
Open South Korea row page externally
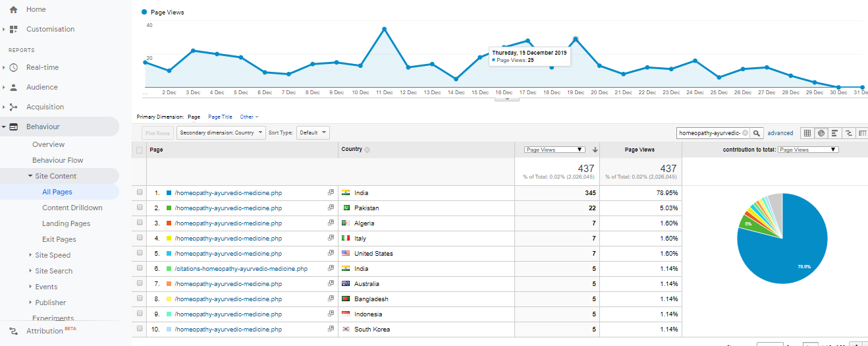coord(331,330)
